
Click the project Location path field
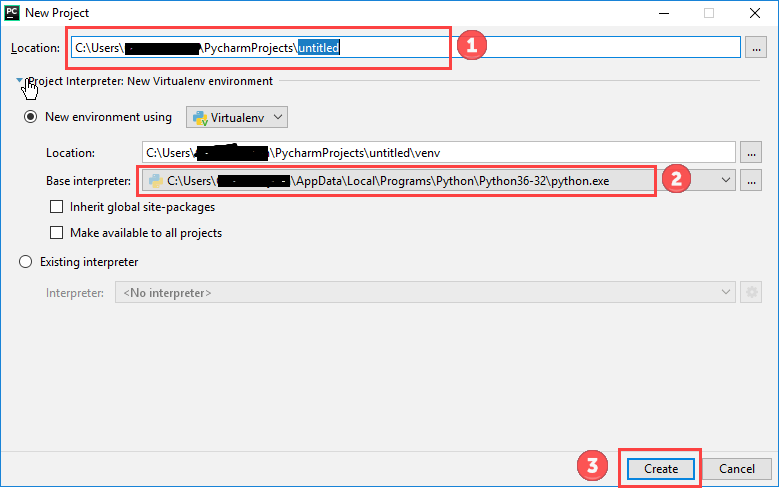[x=405, y=48]
